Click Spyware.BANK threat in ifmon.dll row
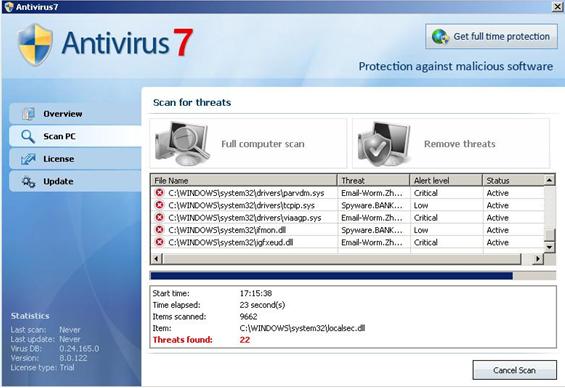Image resolution: width=565 pixels, height=388 pixels. pyautogui.click(x=372, y=230)
